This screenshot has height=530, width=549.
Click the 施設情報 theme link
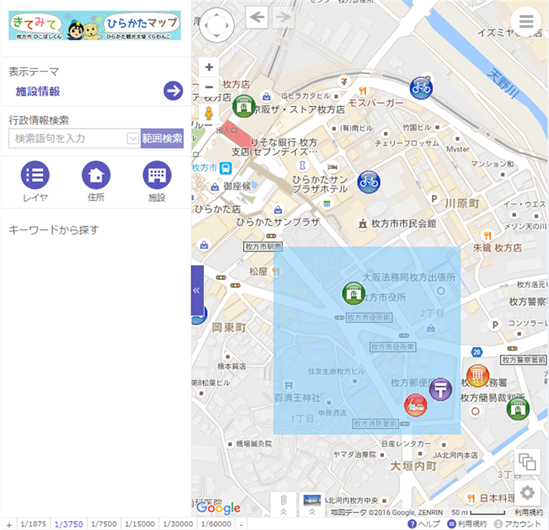click(x=38, y=91)
